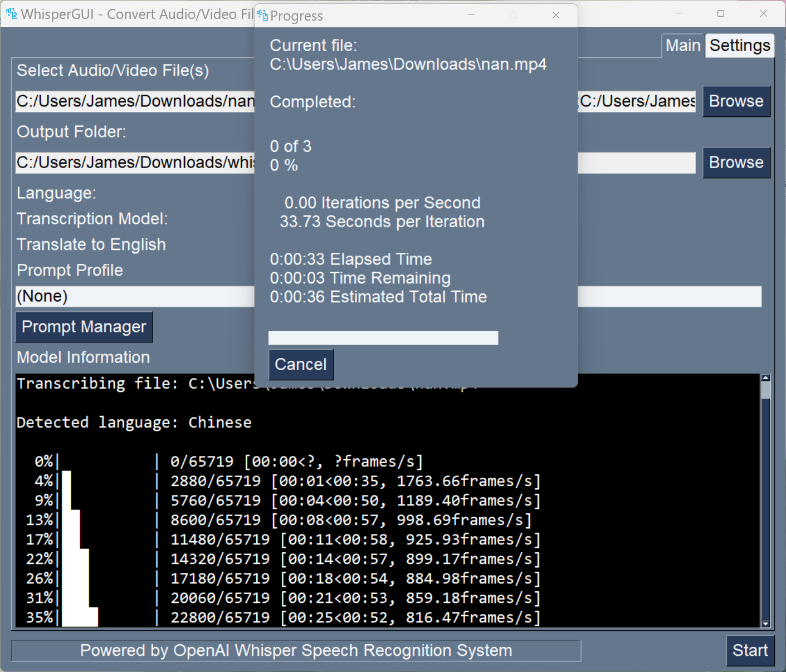
Task: Open the dropdown field right of Prompt Profile
Action: pos(668,296)
